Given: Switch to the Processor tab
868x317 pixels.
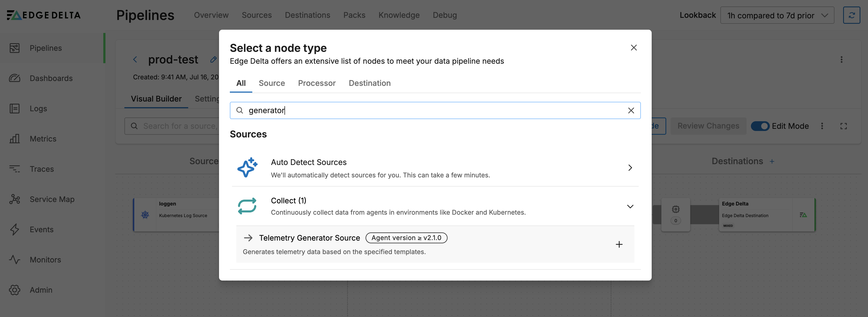Looking at the screenshot, I should click(x=316, y=83).
